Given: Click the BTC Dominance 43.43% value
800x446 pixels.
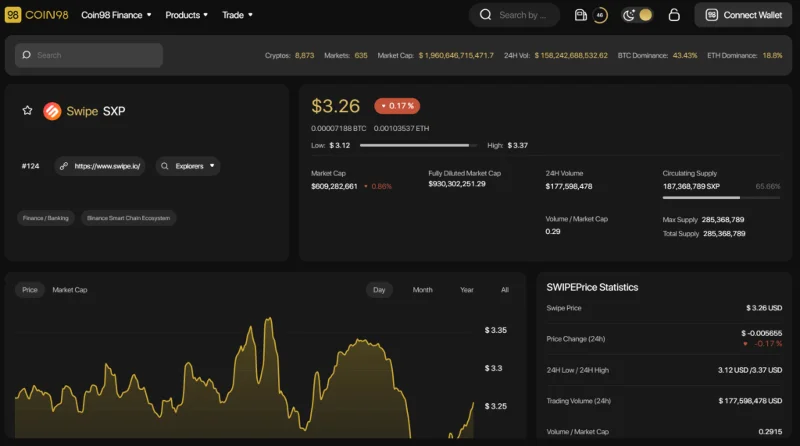Looking at the screenshot, I should 685,55.
